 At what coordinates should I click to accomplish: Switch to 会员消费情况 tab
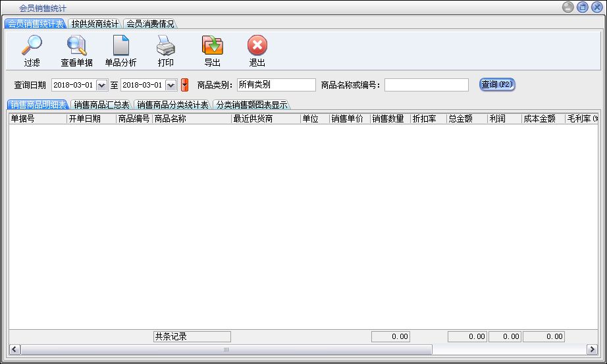(150, 24)
